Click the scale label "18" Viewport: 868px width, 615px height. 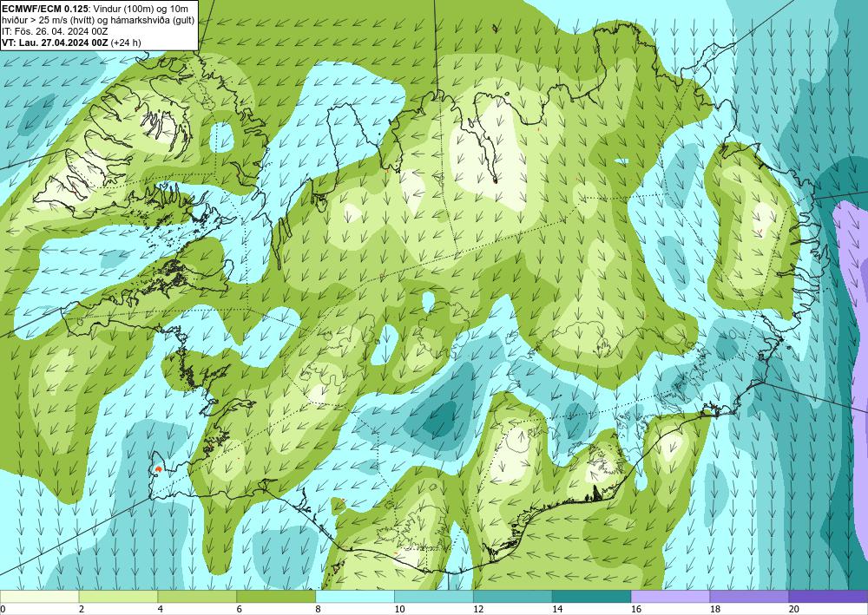coord(714,610)
